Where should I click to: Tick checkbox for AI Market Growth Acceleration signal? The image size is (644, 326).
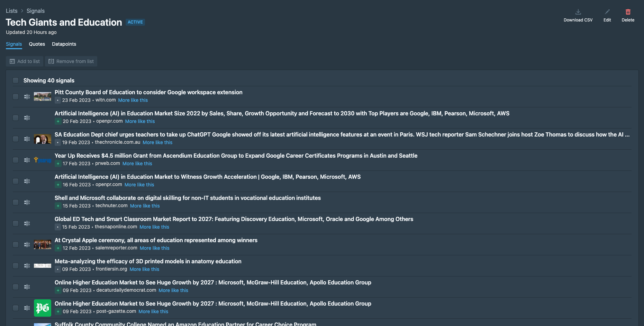[16, 181]
